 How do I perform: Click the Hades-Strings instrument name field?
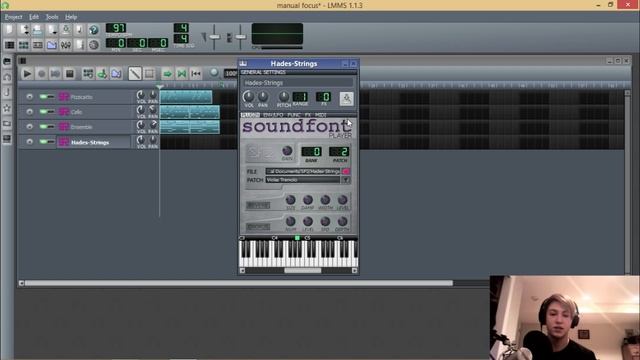298,83
